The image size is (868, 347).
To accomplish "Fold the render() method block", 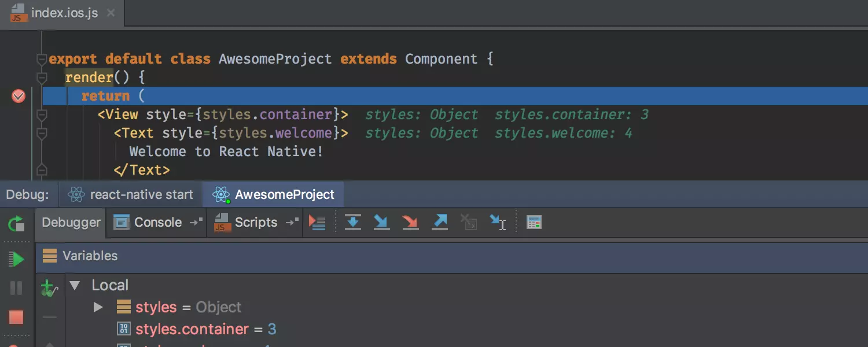I will click(x=41, y=77).
